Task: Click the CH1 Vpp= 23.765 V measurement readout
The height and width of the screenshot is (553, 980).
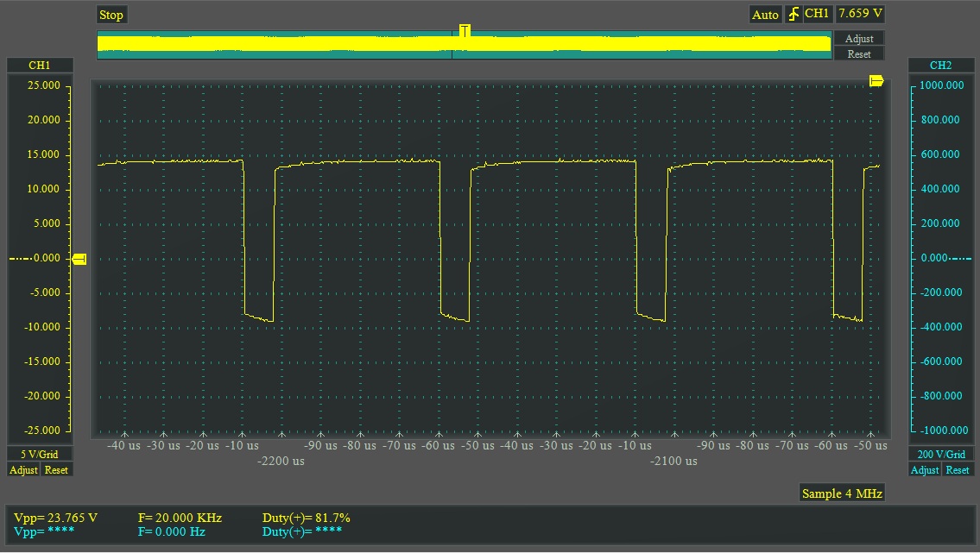Action: click(56, 518)
